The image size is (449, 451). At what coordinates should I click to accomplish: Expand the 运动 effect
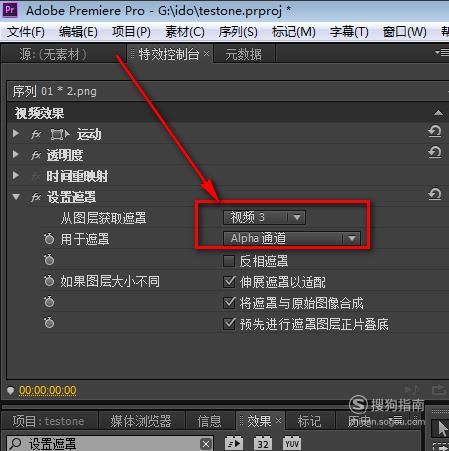pos(15,134)
